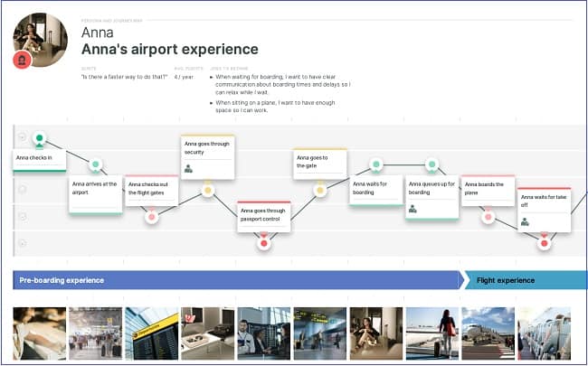Select red marker below waits for take off
588x366 pixels.
[544, 243]
